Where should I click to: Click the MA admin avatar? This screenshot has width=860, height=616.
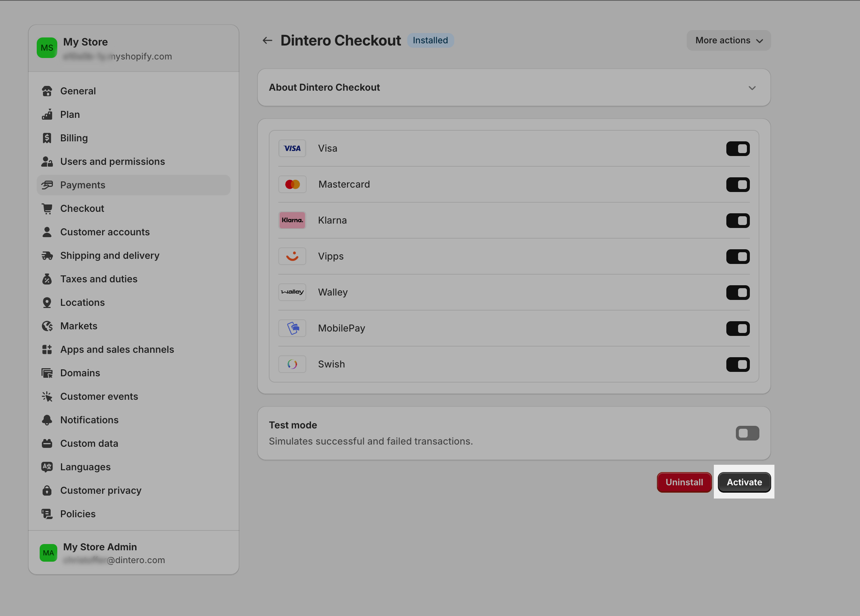pyautogui.click(x=48, y=553)
